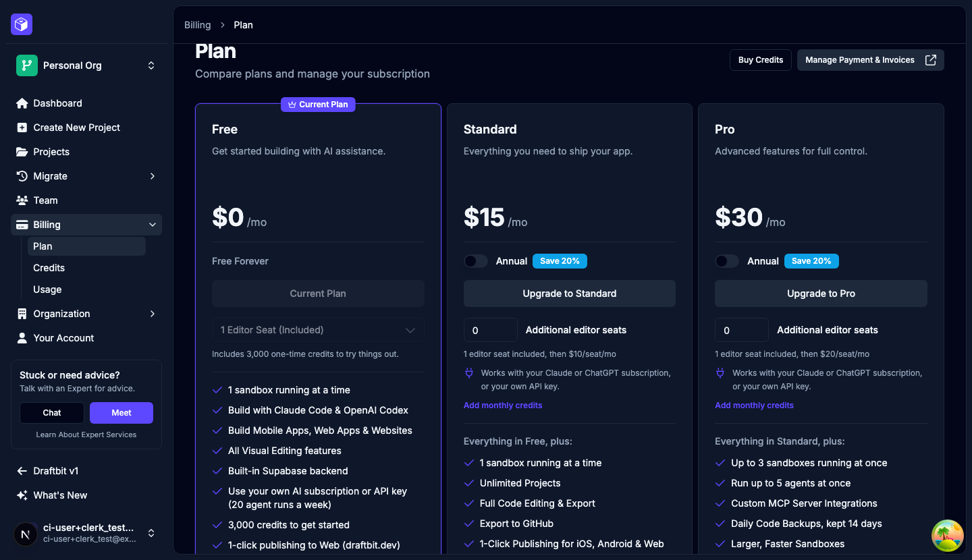Click Add monthly credits link under Standard
The image size is (972, 560).
pos(503,405)
